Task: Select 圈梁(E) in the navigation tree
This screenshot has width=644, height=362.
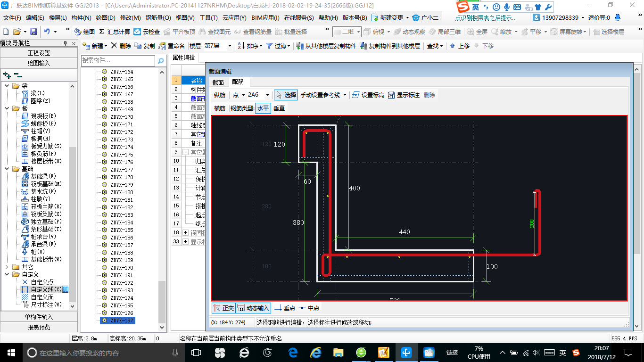Action: pyautogui.click(x=36, y=101)
